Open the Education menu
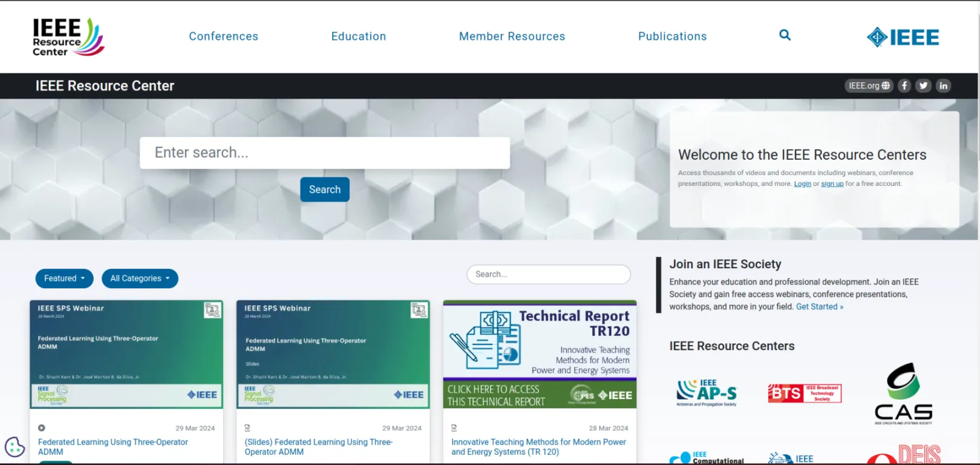 tap(359, 36)
